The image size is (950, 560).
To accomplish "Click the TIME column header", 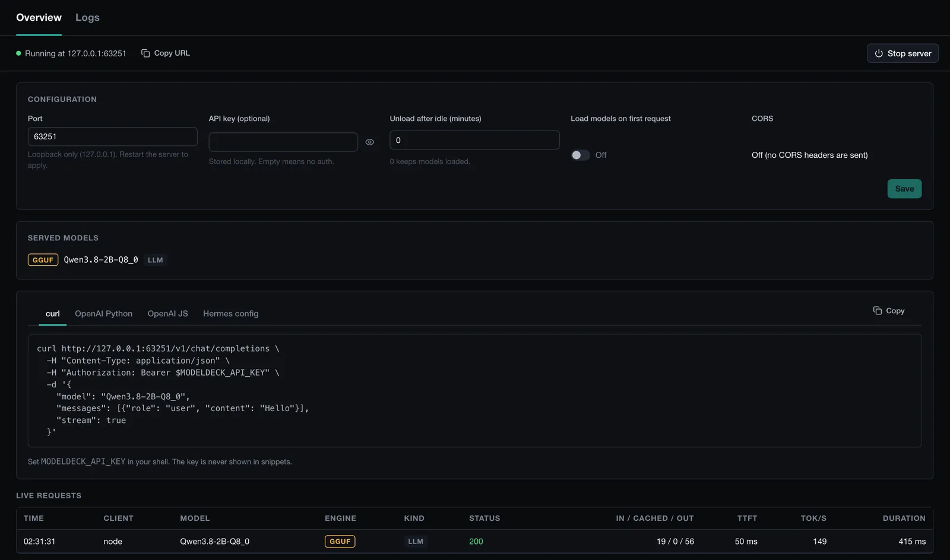I will point(34,518).
